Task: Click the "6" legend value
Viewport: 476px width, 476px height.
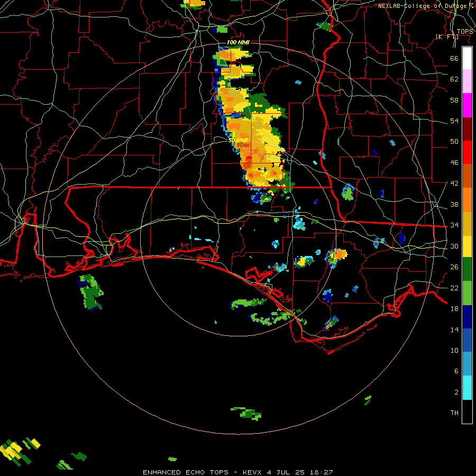Action: coord(456,371)
